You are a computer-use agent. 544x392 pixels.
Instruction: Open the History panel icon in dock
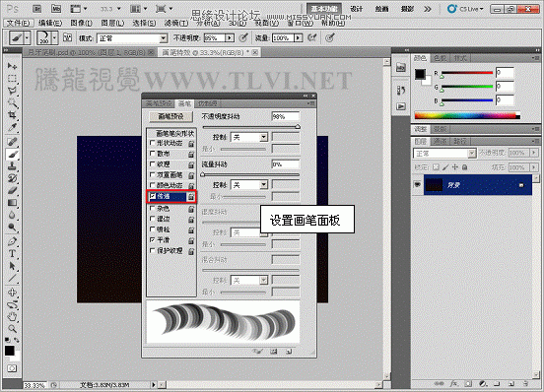click(x=401, y=91)
